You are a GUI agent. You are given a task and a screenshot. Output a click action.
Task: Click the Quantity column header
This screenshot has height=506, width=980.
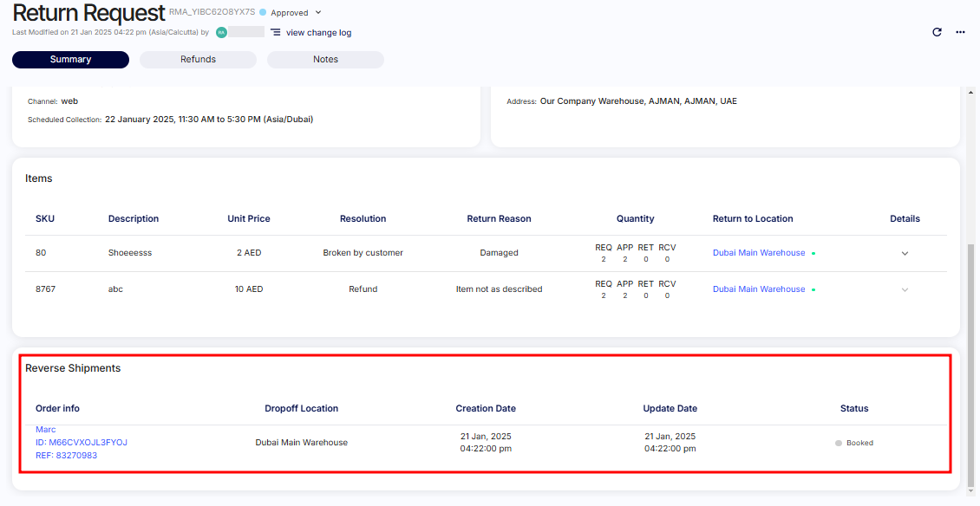(635, 218)
